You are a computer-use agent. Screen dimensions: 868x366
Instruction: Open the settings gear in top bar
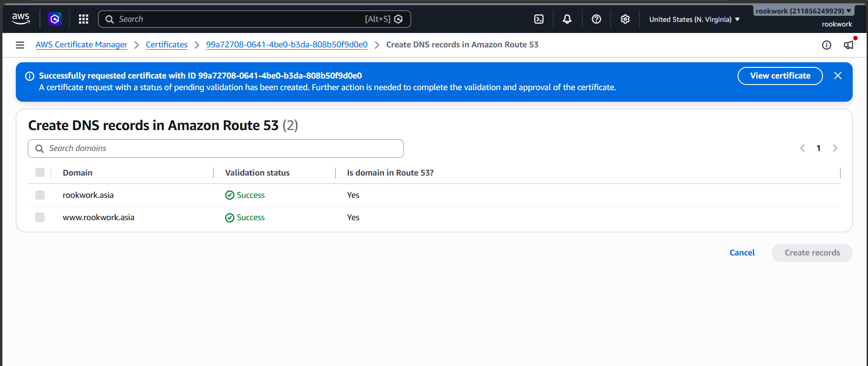(625, 19)
